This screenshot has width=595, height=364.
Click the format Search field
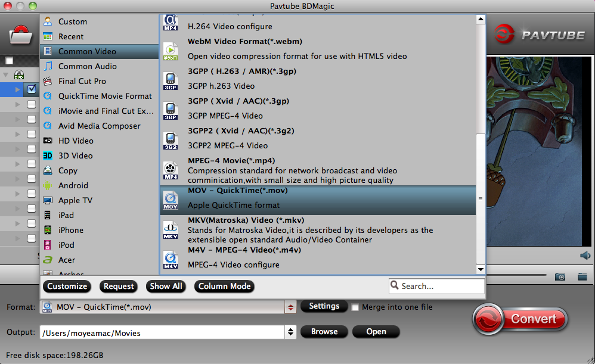click(x=436, y=286)
